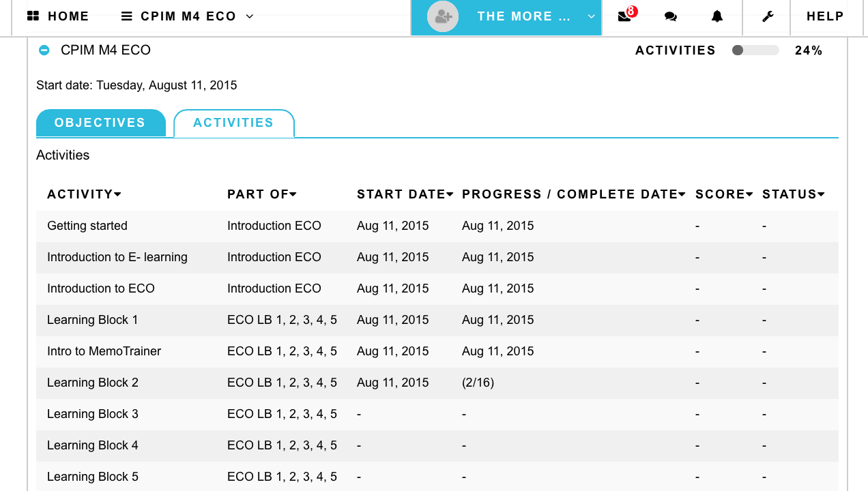The width and height of the screenshot is (868, 491).
Task: Open the Home grid icon
Action: (x=33, y=16)
